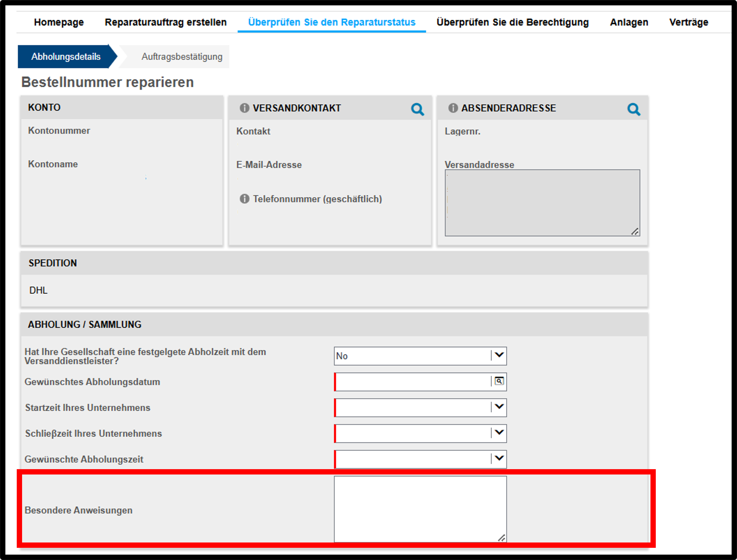Click the Versandkontakt search magnifier icon
The height and width of the screenshot is (560, 737).
(x=417, y=109)
